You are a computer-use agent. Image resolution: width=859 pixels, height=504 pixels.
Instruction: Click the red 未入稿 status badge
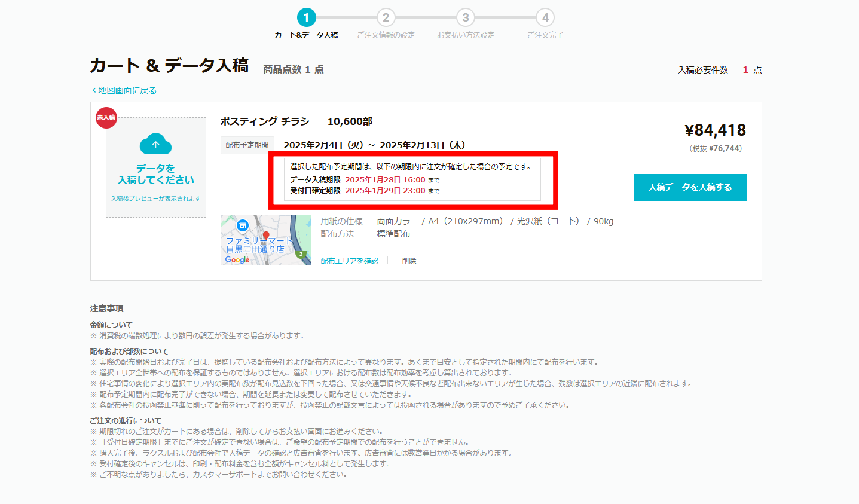[106, 118]
